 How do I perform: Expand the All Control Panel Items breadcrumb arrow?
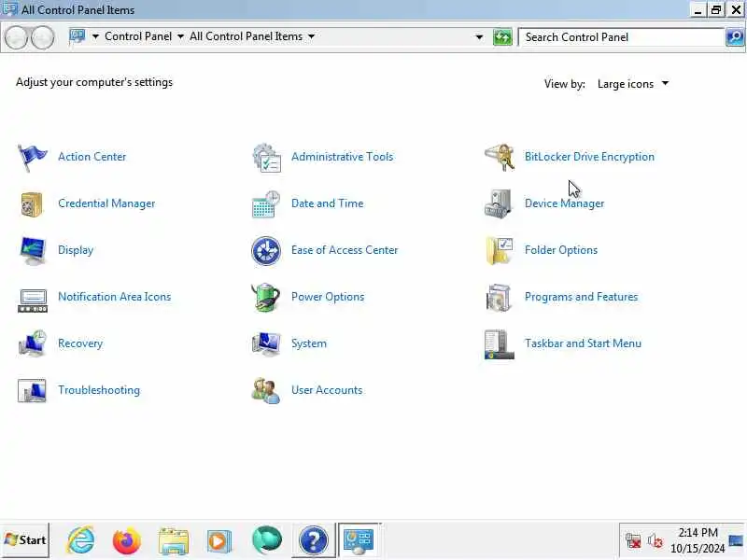[311, 36]
